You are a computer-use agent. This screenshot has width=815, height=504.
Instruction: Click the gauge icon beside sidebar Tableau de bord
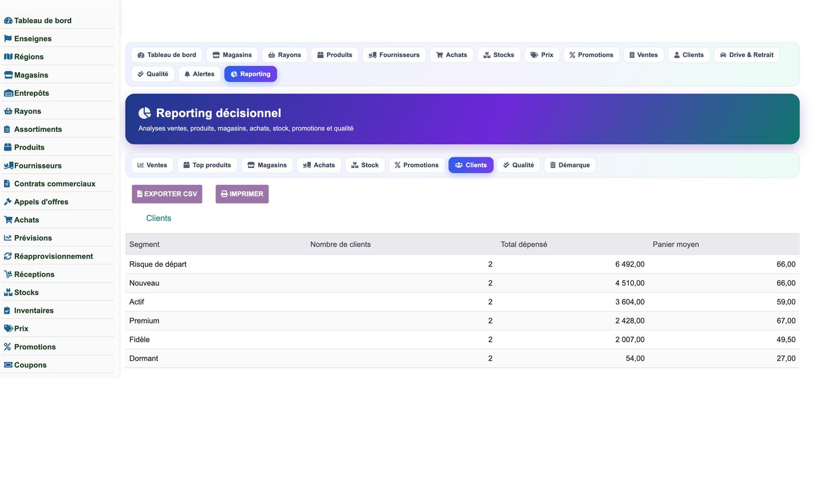[x=8, y=21]
